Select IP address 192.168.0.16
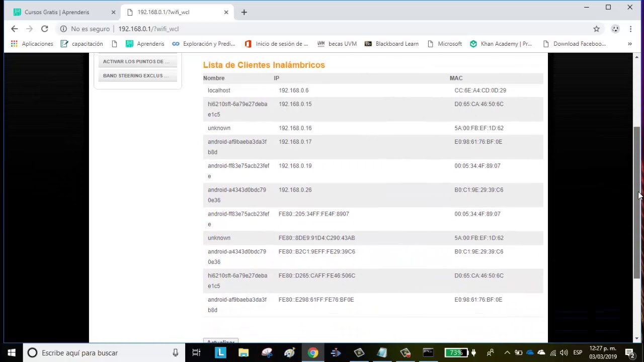644x362 pixels. click(x=295, y=128)
